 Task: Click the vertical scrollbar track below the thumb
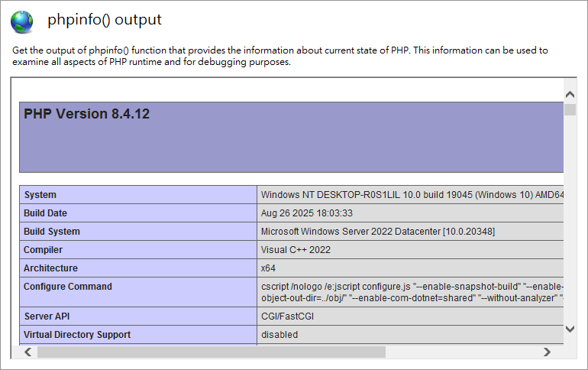[570, 229]
